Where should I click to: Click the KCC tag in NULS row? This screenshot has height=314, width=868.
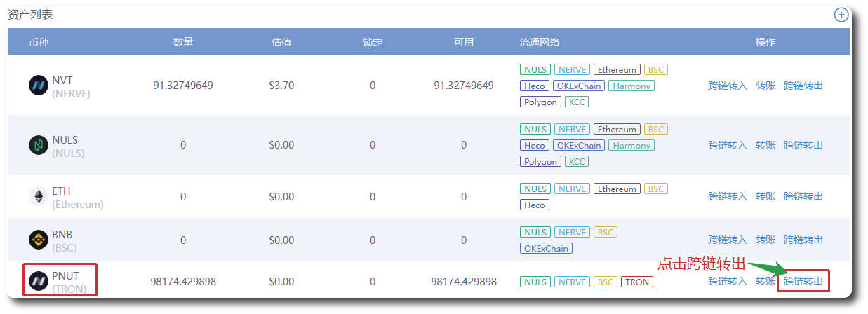click(x=577, y=162)
